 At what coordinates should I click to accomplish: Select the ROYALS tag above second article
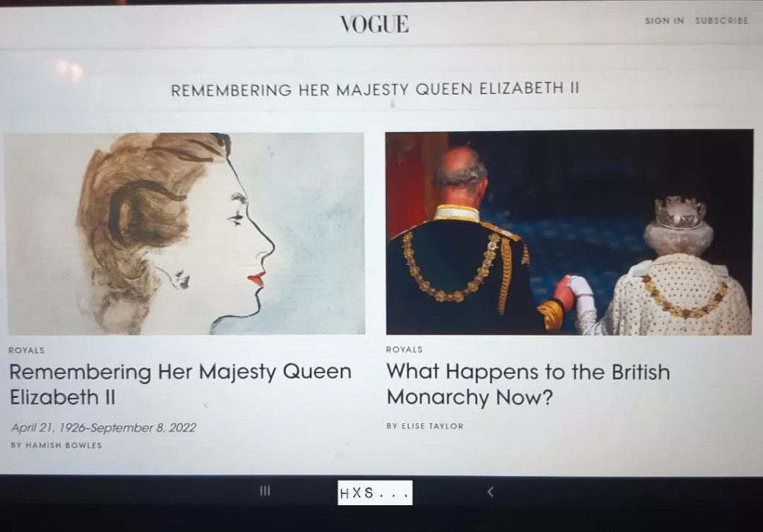pyautogui.click(x=405, y=349)
